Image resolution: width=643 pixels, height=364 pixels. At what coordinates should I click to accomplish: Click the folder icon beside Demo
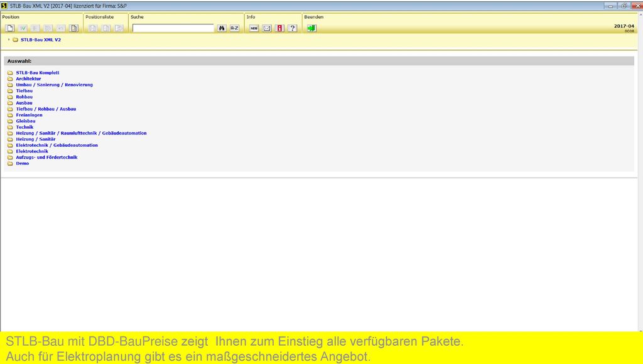[x=10, y=164]
